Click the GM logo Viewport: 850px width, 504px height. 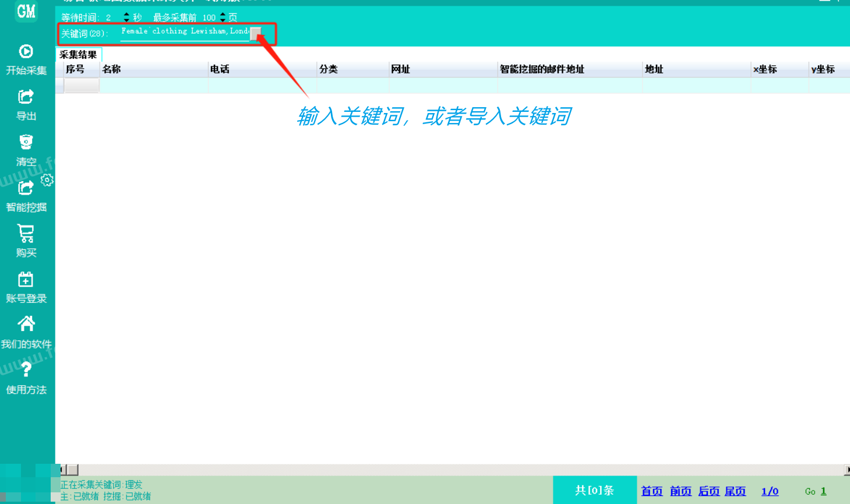pos(26,11)
